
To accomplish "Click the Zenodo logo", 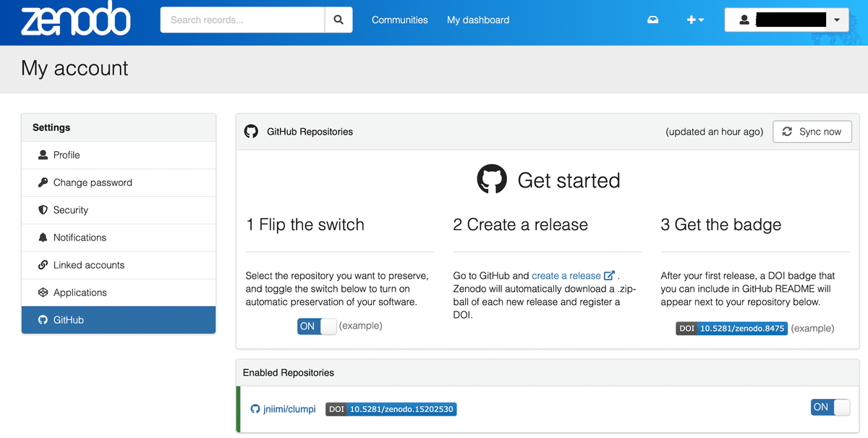I will pyautogui.click(x=76, y=20).
